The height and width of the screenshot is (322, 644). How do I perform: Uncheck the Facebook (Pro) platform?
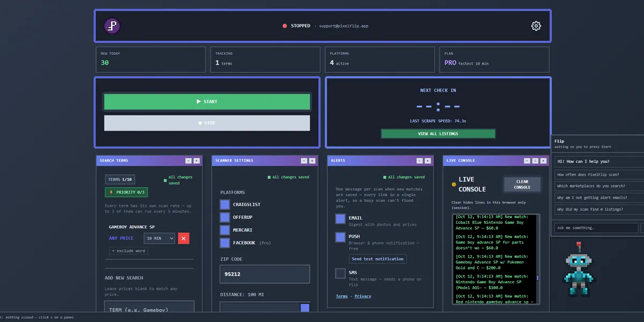tap(225, 243)
